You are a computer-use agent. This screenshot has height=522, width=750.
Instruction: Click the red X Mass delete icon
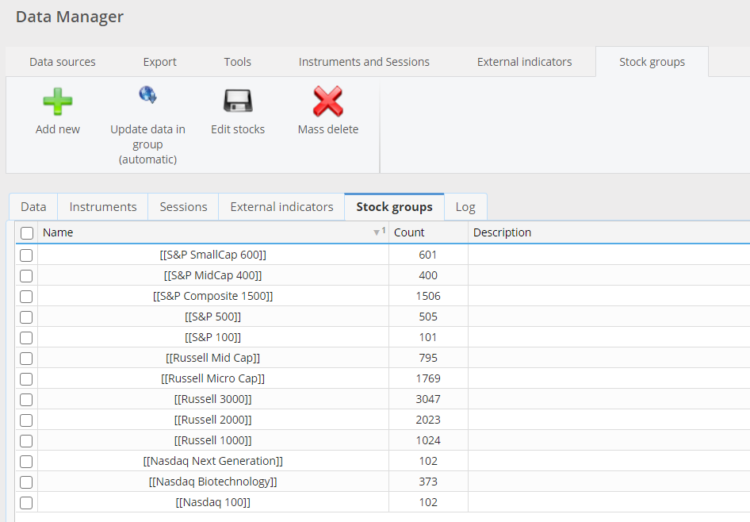328,101
